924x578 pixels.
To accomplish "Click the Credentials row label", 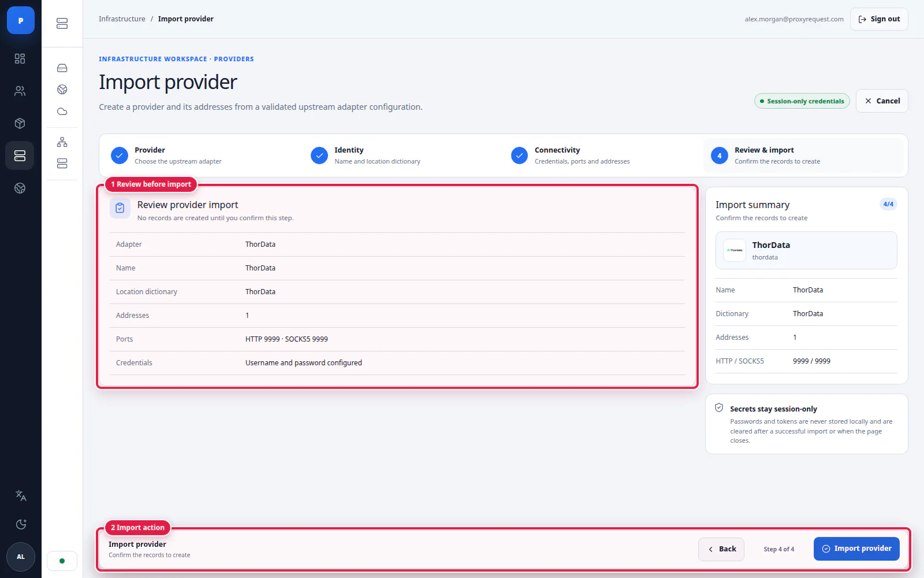I will pyautogui.click(x=134, y=363).
